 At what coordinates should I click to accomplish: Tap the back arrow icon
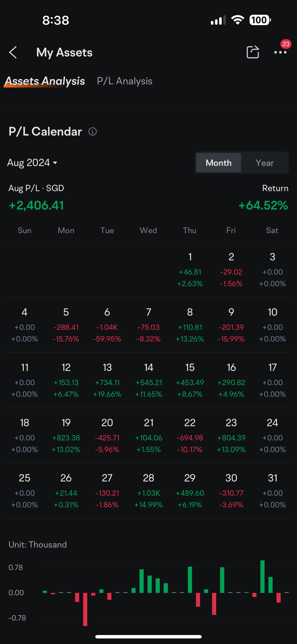(x=13, y=53)
